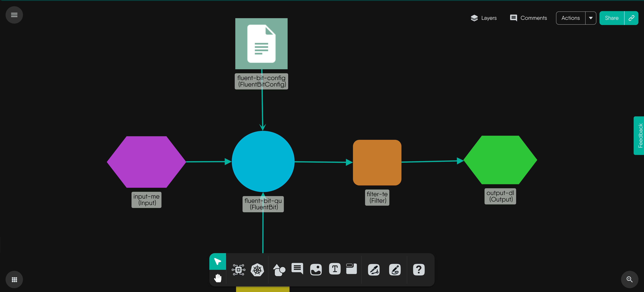Pick the freehand pencil tool

click(x=395, y=270)
